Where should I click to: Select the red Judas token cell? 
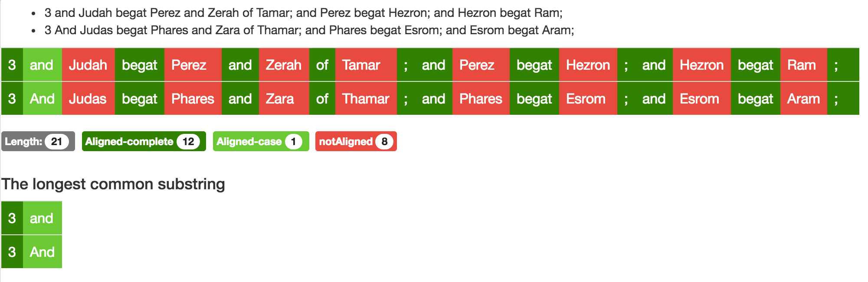coord(88,99)
